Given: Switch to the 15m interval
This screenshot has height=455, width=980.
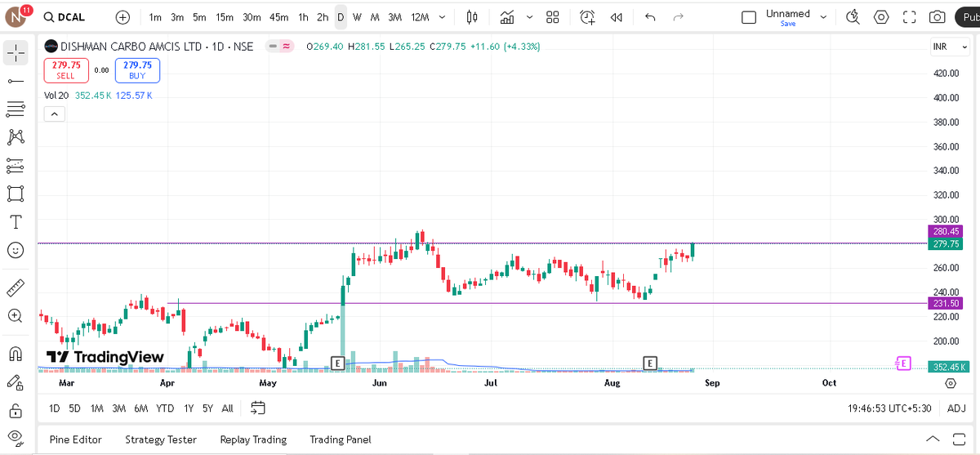Looking at the screenshot, I should pos(225,17).
